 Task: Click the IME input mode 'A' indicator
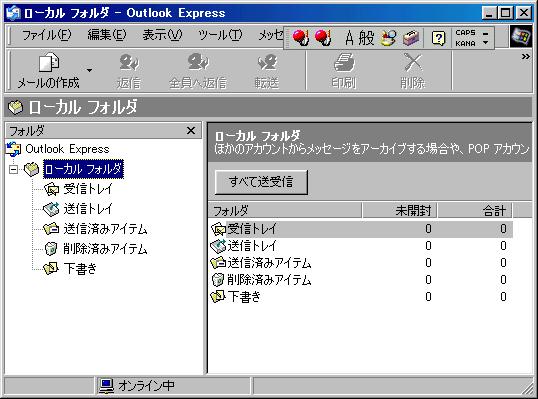click(x=349, y=38)
